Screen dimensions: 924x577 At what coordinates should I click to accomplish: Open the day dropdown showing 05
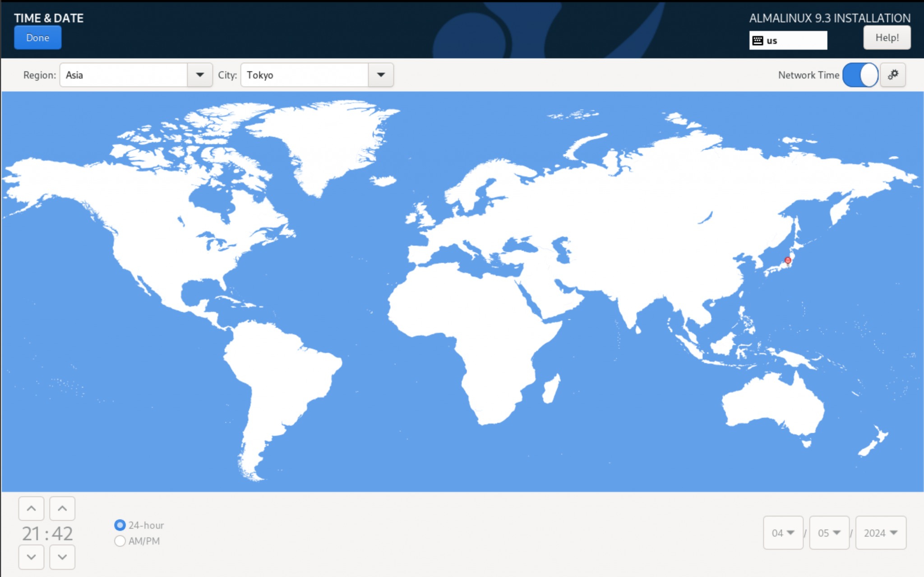(x=829, y=533)
